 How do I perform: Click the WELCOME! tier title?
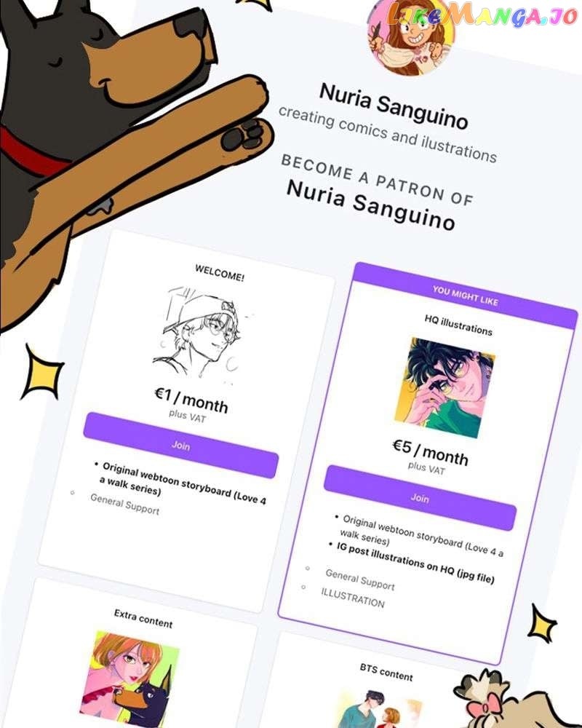(x=220, y=273)
